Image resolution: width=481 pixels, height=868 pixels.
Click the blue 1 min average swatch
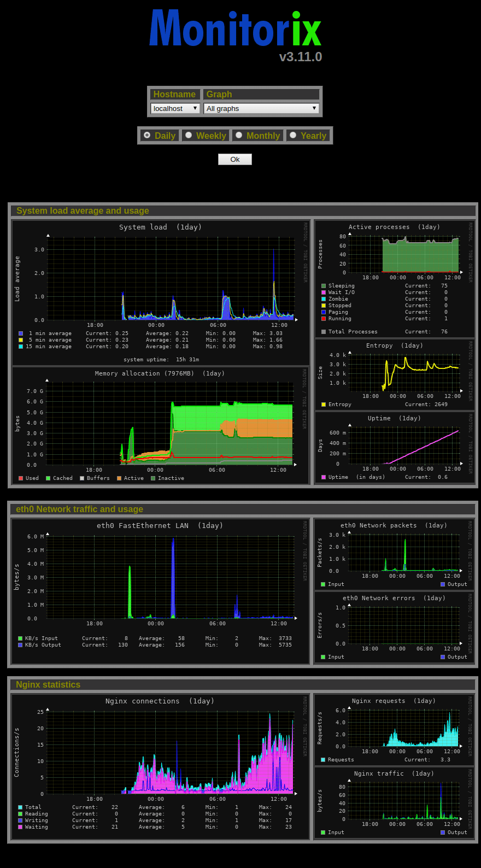[x=21, y=333]
